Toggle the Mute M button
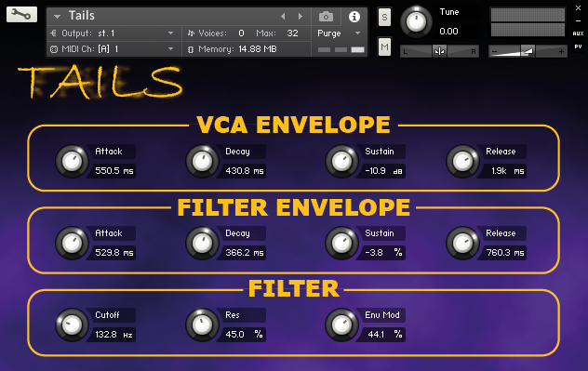588x371 pixels. [384, 46]
